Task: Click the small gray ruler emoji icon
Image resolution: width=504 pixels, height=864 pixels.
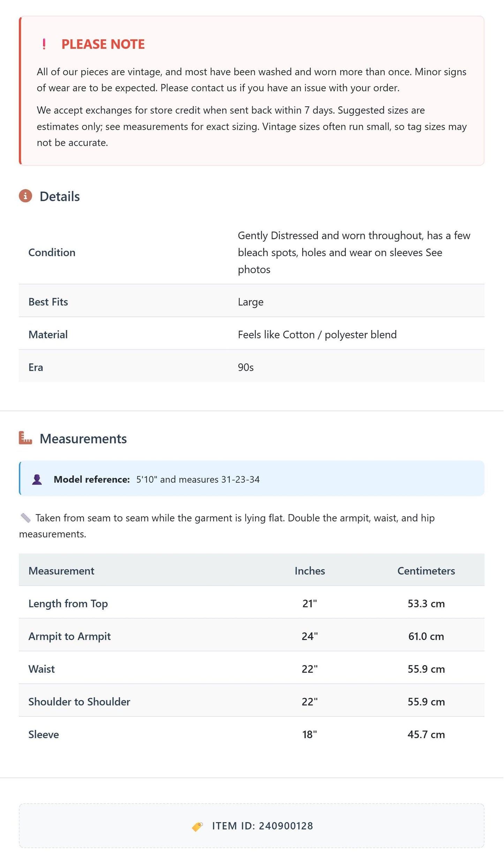Action: (x=25, y=518)
